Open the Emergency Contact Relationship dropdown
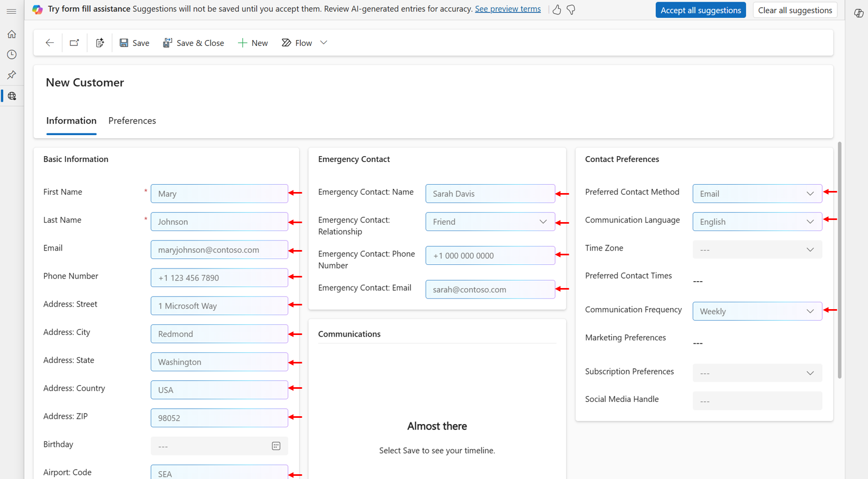This screenshot has height=479, width=868. tap(543, 222)
